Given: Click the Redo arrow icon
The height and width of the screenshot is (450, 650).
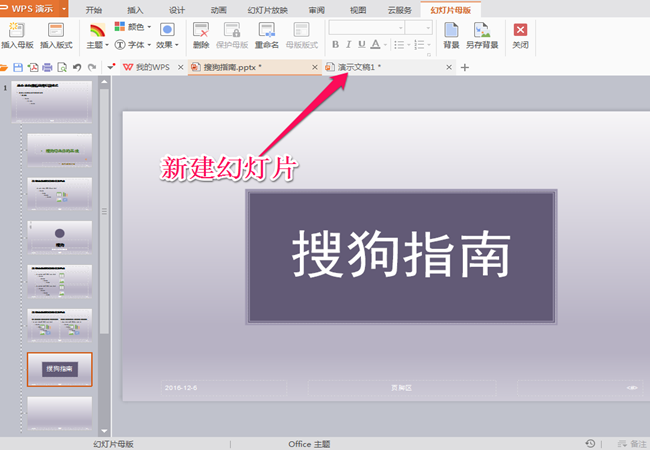Looking at the screenshot, I should [92, 67].
